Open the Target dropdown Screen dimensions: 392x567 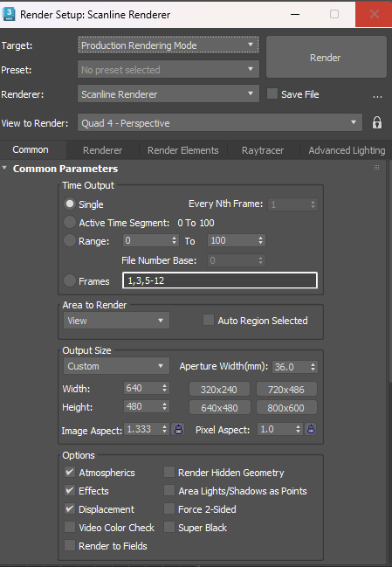click(168, 45)
